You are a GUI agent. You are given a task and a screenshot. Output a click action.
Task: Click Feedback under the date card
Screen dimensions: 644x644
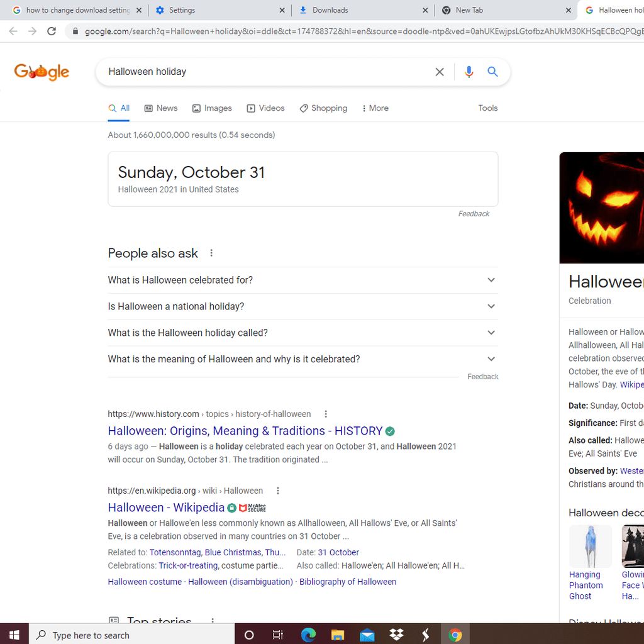pyautogui.click(x=474, y=214)
